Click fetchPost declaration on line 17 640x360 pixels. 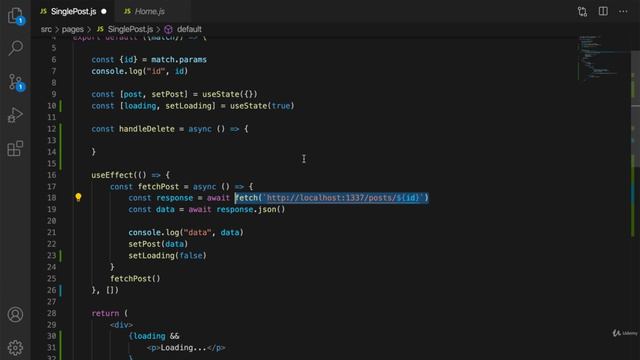coord(158,187)
